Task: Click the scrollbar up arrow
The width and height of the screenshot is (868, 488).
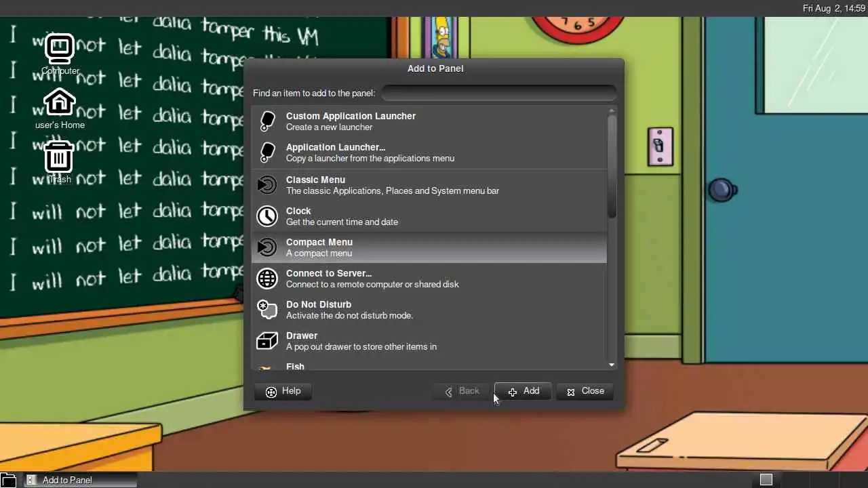Action: (612, 110)
